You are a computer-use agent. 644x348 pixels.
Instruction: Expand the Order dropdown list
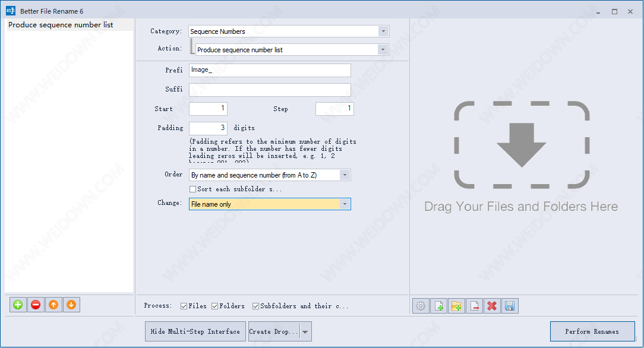click(x=344, y=175)
